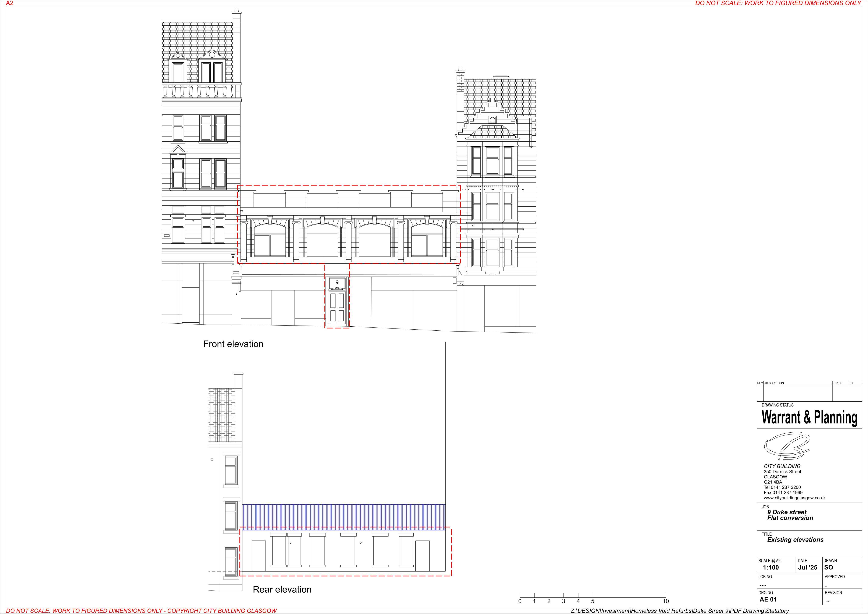The width and height of the screenshot is (868, 614).
Task: Click the 'GLASGOW' address line
Action: point(775,477)
